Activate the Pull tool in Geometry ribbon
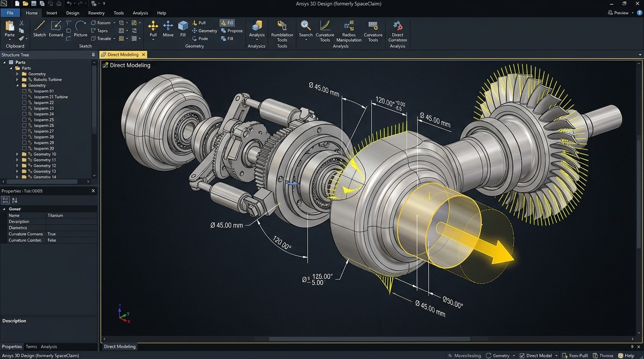The height and width of the screenshot is (359, 644). [153, 29]
